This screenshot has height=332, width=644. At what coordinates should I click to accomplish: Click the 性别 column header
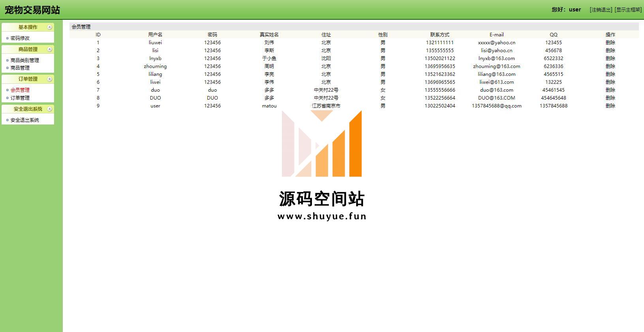click(x=383, y=35)
